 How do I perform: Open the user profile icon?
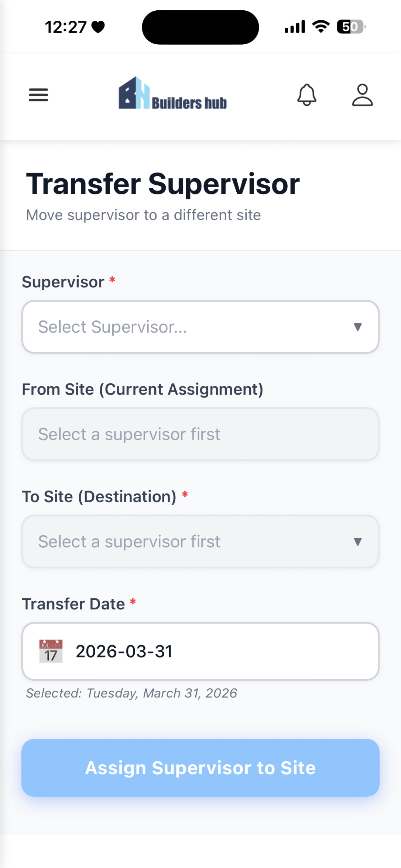[x=362, y=95]
